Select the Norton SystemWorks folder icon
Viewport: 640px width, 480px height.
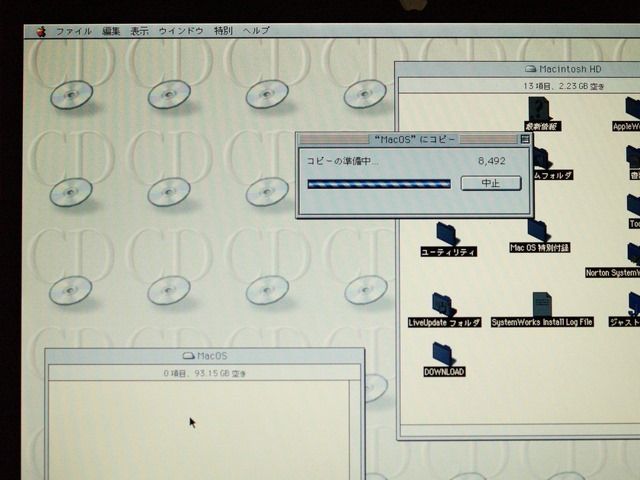coord(634,255)
